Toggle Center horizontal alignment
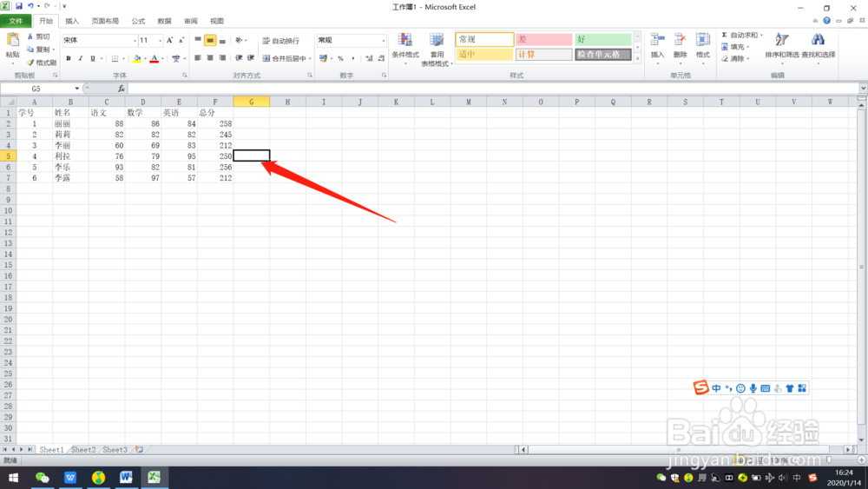Viewport: 868px width, 489px height. (x=210, y=57)
